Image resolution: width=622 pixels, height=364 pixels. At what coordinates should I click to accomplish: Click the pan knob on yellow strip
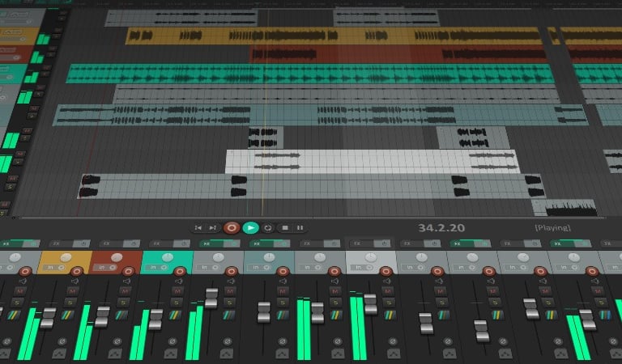(x=66, y=258)
